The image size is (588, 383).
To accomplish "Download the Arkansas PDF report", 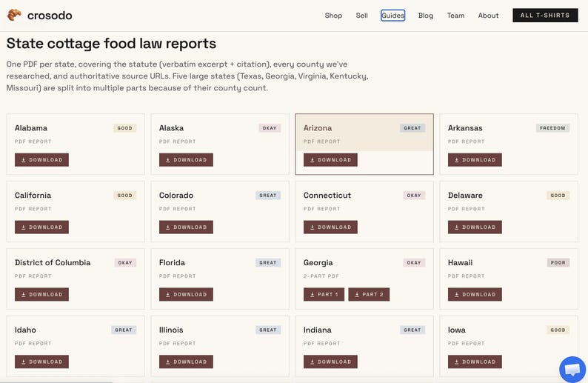I will pos(475,160).
